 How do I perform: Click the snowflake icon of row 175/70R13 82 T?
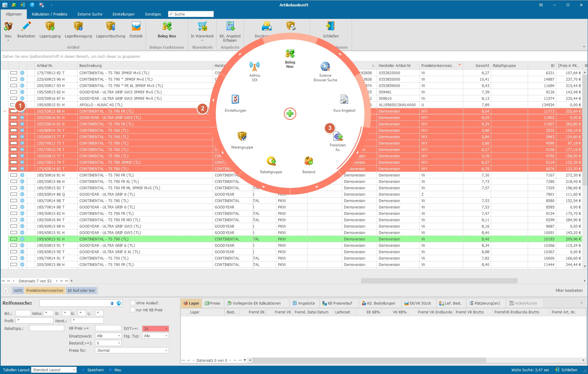point(22,73)
